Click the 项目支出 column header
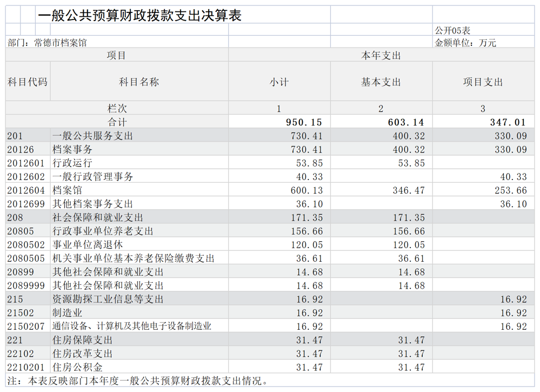540x392 pixels. coord(483,81)
